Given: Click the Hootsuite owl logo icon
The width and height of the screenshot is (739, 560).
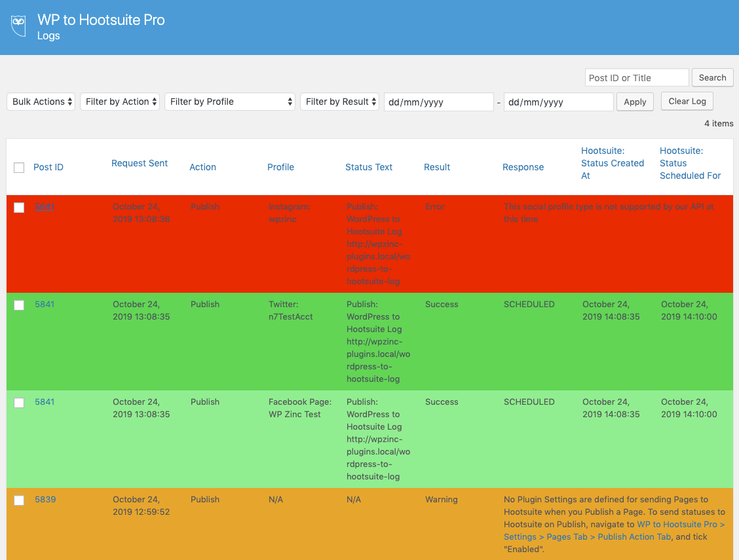Looking at the screenshot, I should click(18, 26).
